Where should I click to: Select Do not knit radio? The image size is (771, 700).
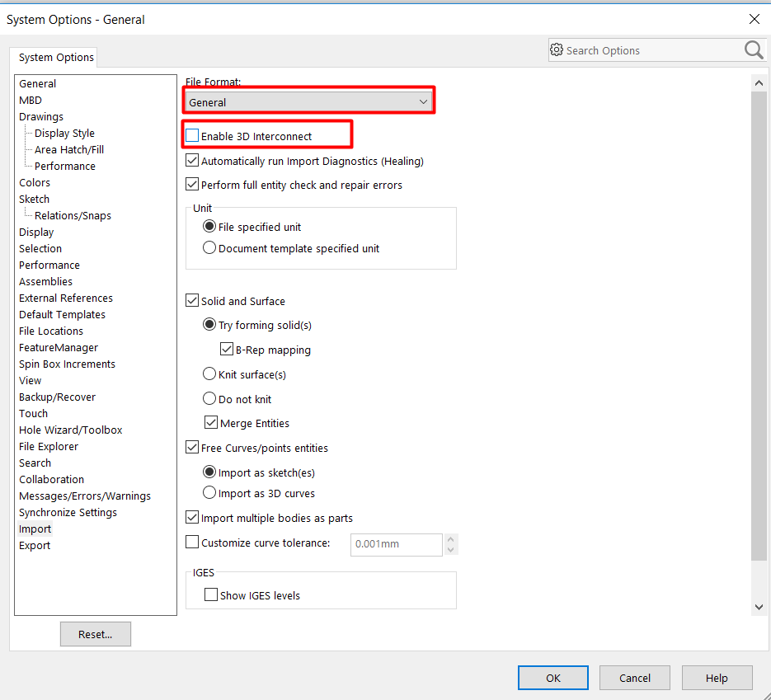pyautogui.click(x=209, y=399)
